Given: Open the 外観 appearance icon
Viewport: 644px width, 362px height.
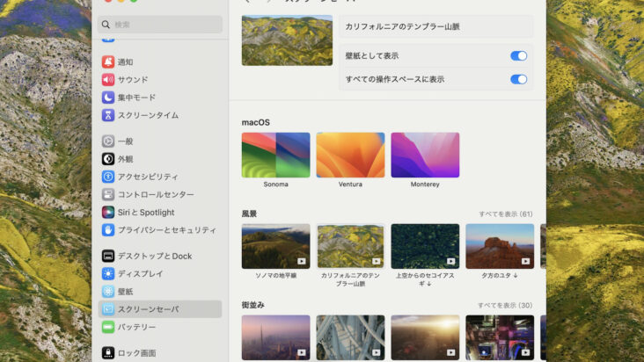Looking at the screenshot, I should [x=108, y=159].
